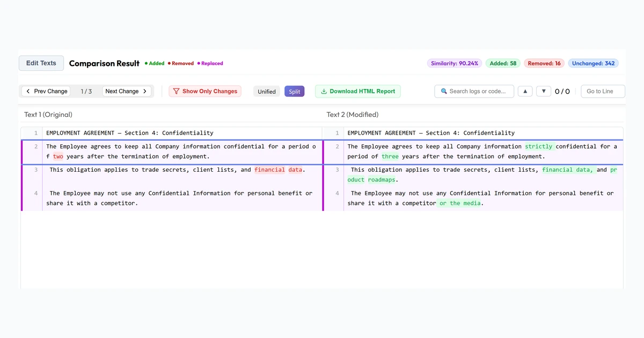Image resolution: width=644 pixels, height=338 pixels.
Task: Click the Edit Texts button
Action: [x=41, y=63]
